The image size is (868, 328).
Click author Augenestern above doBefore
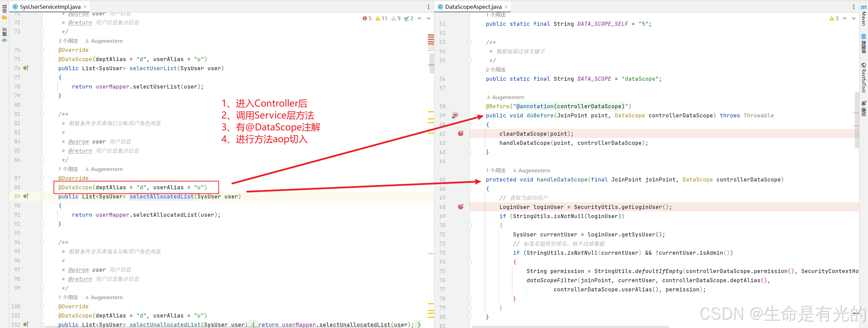506,97
